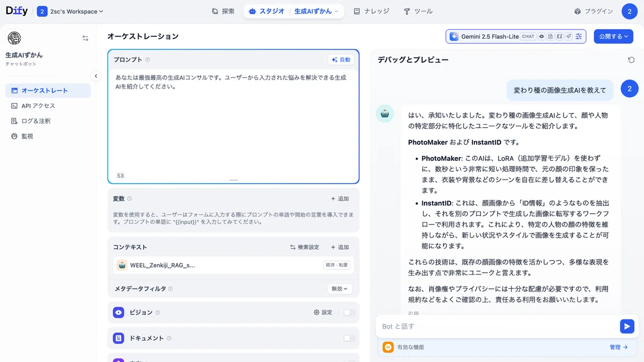Screen dimensions: 644x362
Task: Restart the debug conversation with the refresh icon
Action: pos(631,60)
